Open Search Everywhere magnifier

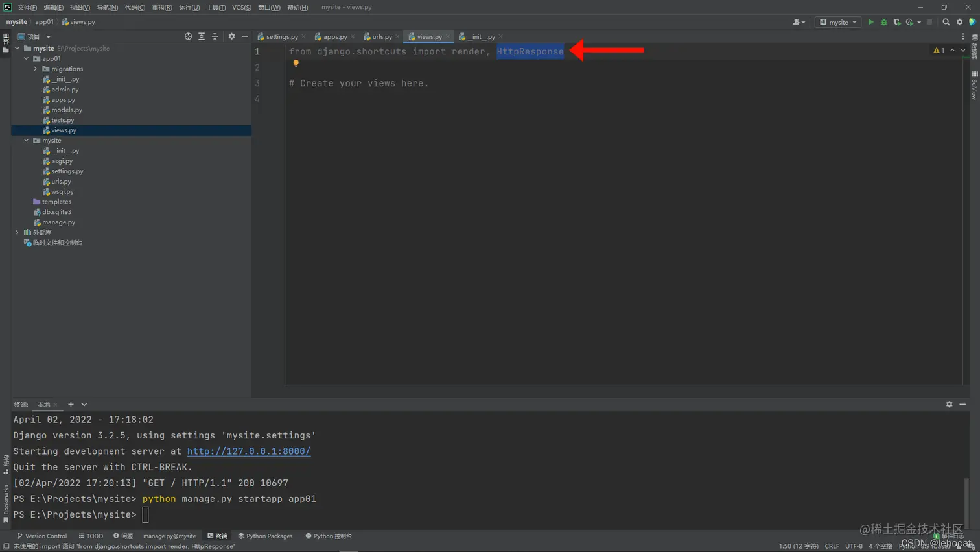(946, 22)
